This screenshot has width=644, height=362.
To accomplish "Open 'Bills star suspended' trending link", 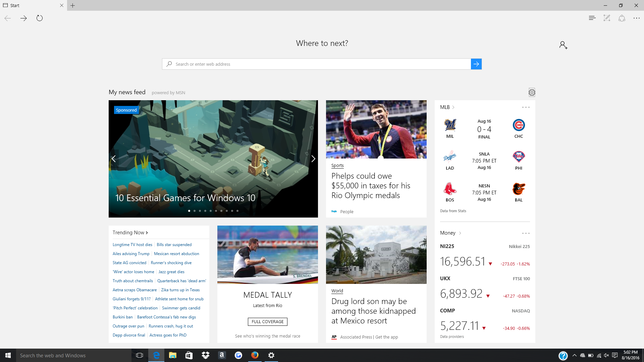I will (x=174, y=245).
